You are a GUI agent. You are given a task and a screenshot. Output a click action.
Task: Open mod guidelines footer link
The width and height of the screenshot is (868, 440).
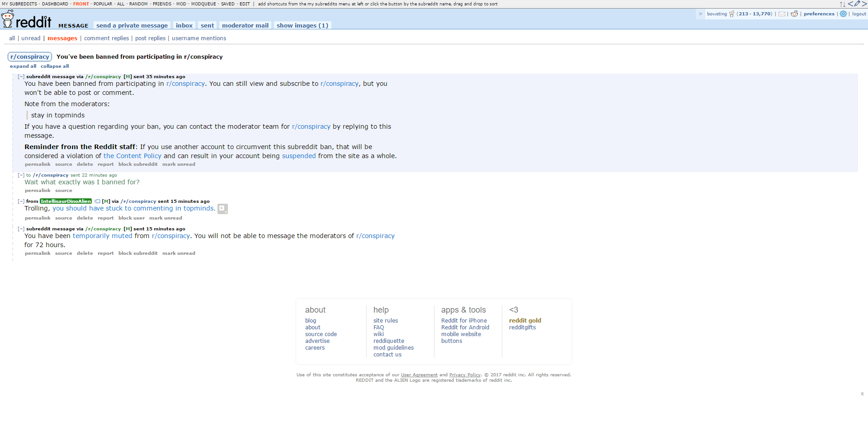pos(393,348)
